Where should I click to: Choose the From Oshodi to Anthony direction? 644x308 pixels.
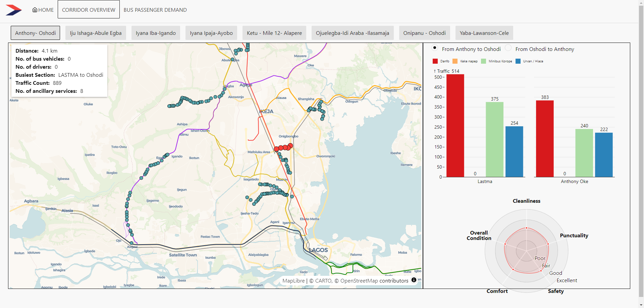point(508,48)
